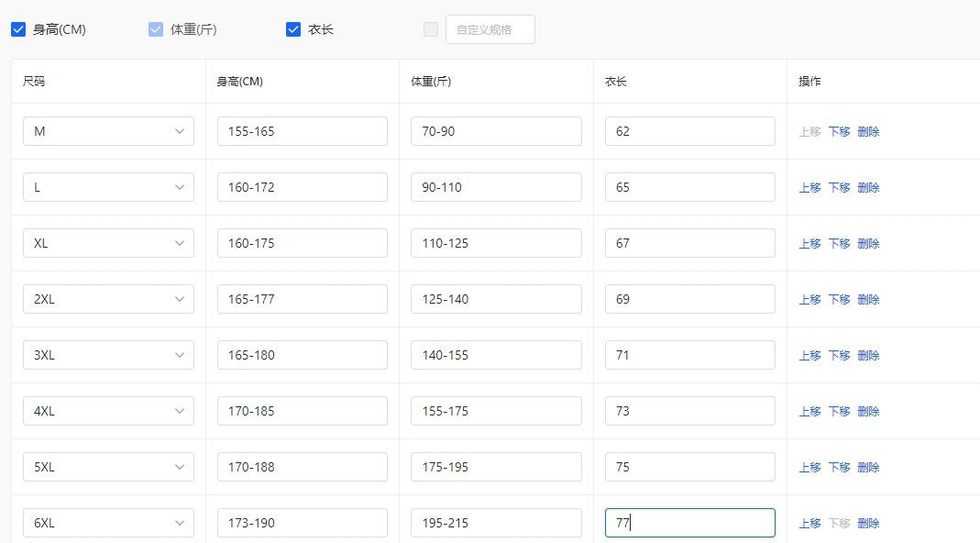Open the 4XL size dropdown

pos(108,411)
